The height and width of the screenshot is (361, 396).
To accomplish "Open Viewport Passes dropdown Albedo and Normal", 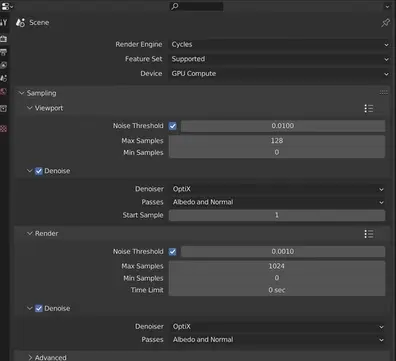I will click(277, 202).
